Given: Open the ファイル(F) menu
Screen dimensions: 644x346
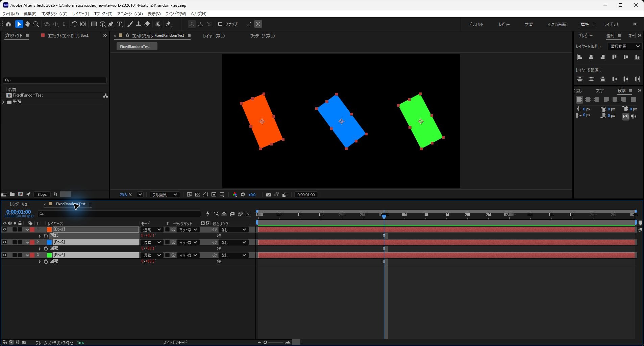Looking at the screenshot, I should coord(10,14).
